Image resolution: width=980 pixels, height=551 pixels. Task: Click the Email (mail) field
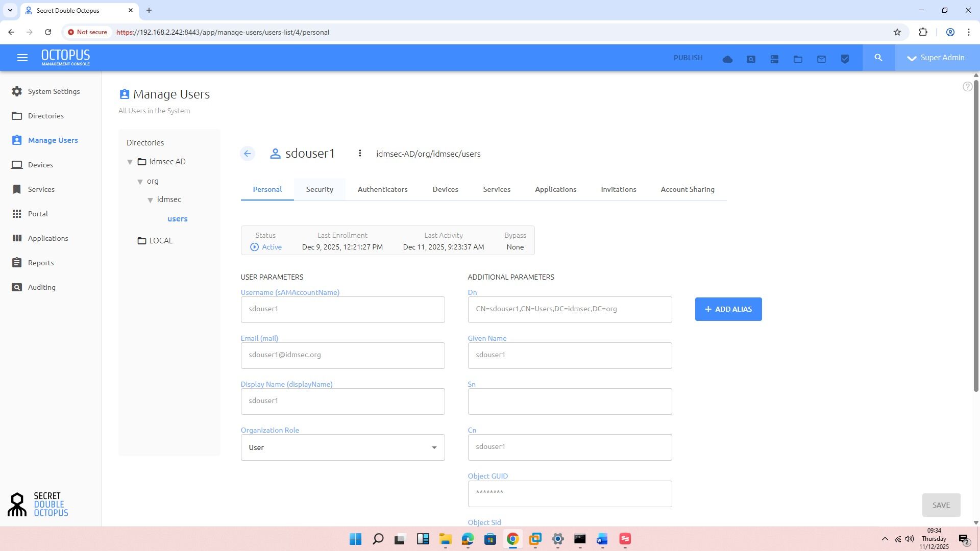tap(342, 356)
